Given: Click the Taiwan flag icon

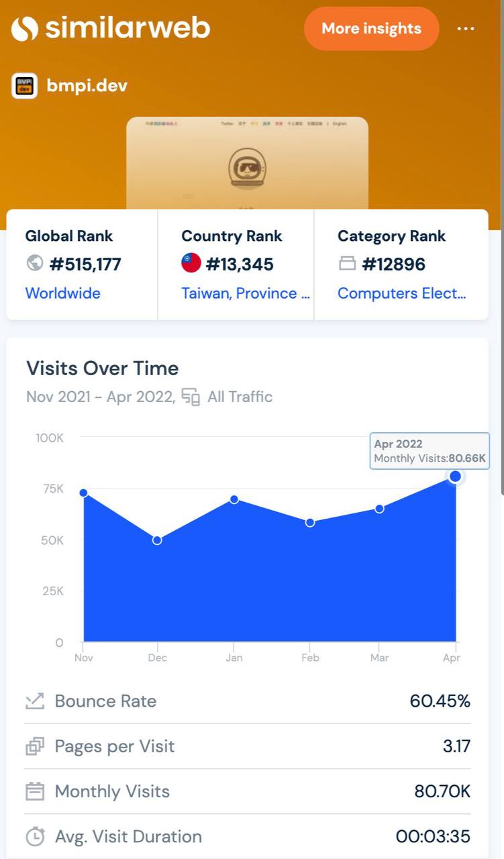Looking at the screenshot, I should coord(191,264).
